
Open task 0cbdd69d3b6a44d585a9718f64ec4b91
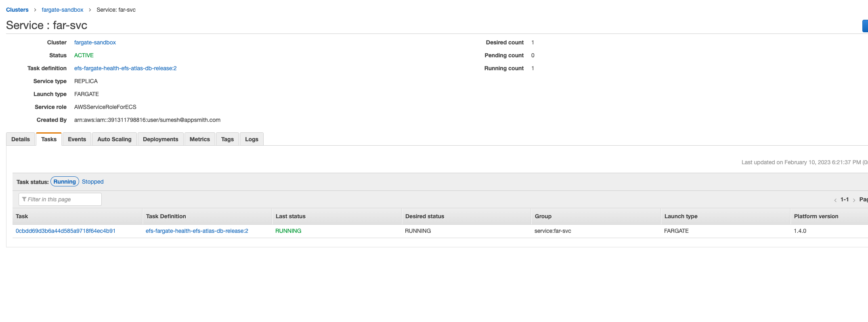[x=65, y=231]
